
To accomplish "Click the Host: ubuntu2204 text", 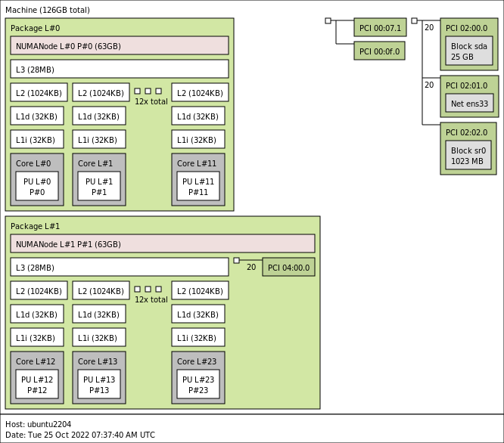I will (38, 424).
